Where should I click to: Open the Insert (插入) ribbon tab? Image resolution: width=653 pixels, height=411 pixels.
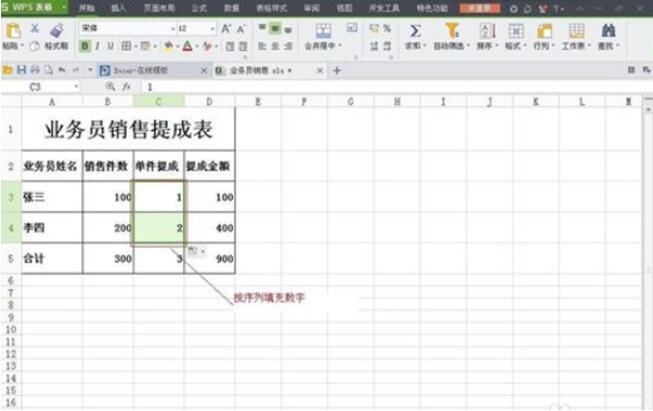coord(119,7)
